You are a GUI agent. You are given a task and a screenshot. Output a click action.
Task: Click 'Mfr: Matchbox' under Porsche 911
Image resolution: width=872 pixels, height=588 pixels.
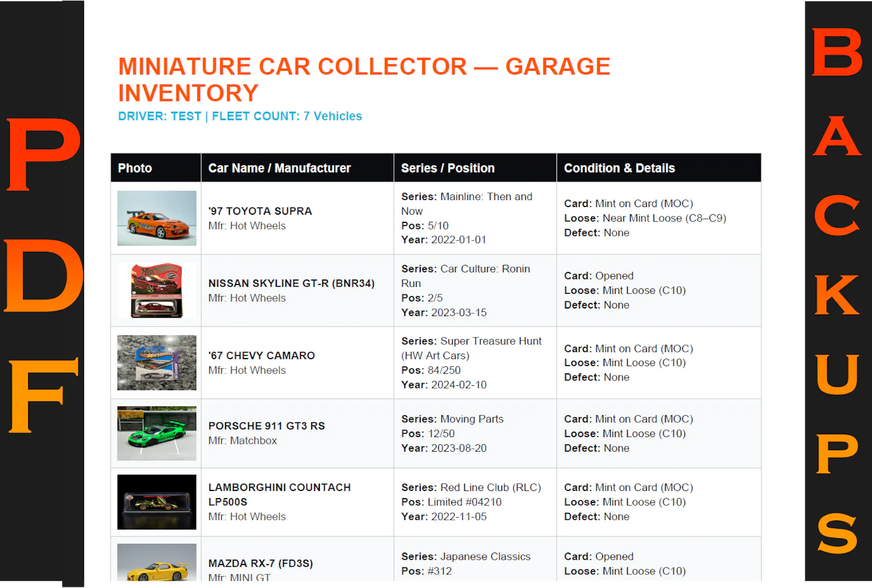(x=243, y=440)
